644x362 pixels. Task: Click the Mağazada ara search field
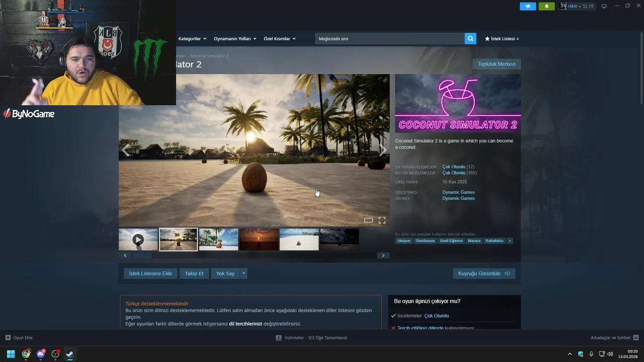coord(390,39)
